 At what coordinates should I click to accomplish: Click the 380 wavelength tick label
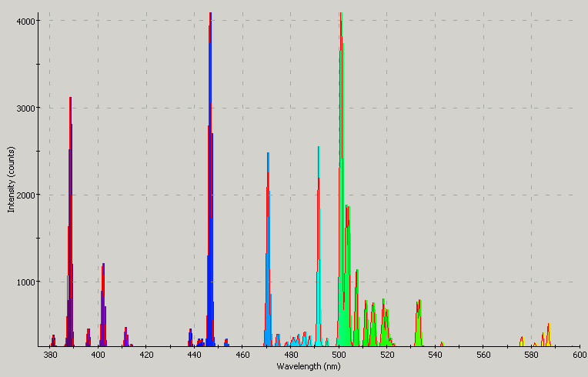click(49, 355)
